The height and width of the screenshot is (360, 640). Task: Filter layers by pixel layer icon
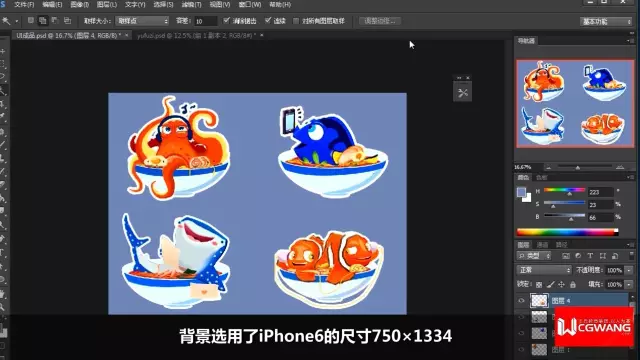pos(566,256)
